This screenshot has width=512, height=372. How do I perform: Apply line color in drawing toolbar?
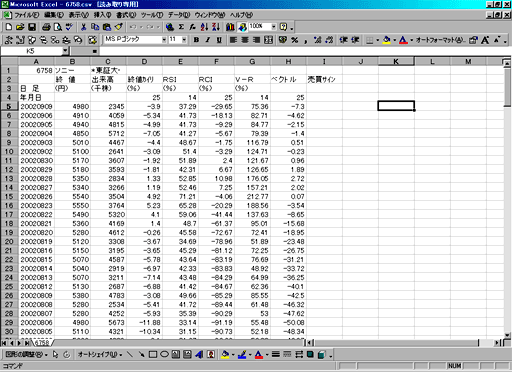[x=242, y=354]
